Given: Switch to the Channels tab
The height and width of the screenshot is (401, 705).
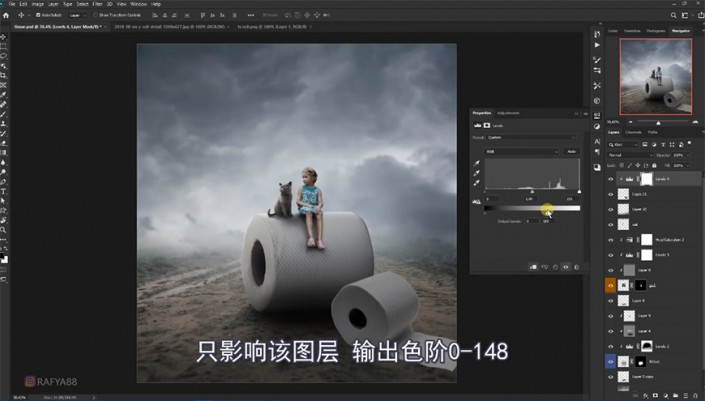Looking at the screenshot, I should click(x=634, y=132).
